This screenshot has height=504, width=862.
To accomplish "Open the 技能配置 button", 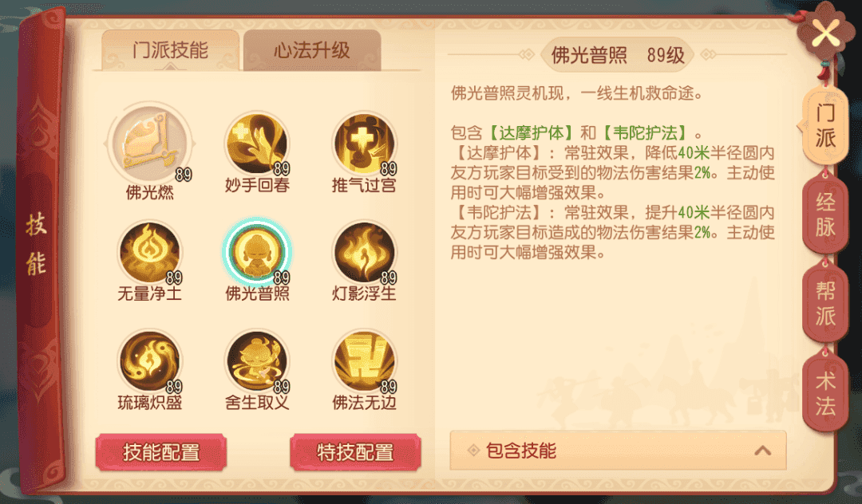I will tap(161, 452).
